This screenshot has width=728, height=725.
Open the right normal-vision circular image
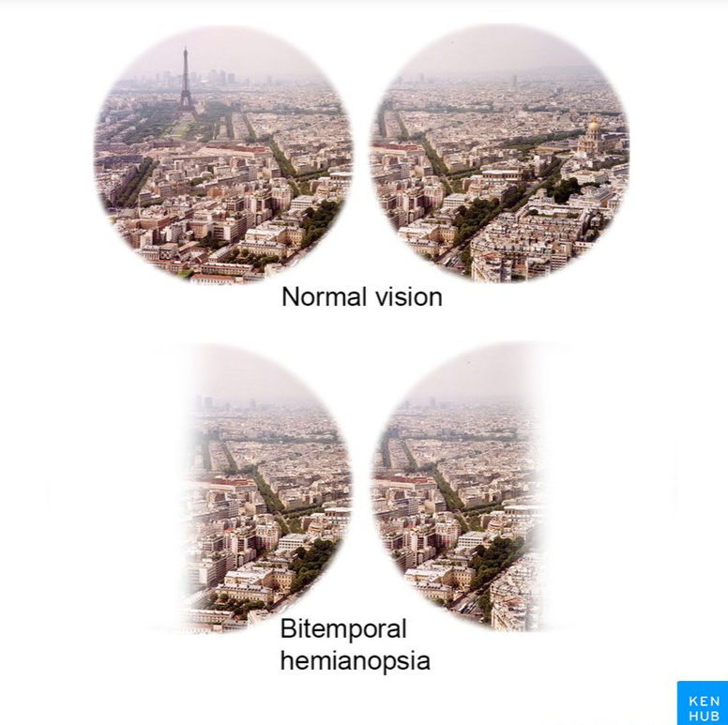(500, 155)
